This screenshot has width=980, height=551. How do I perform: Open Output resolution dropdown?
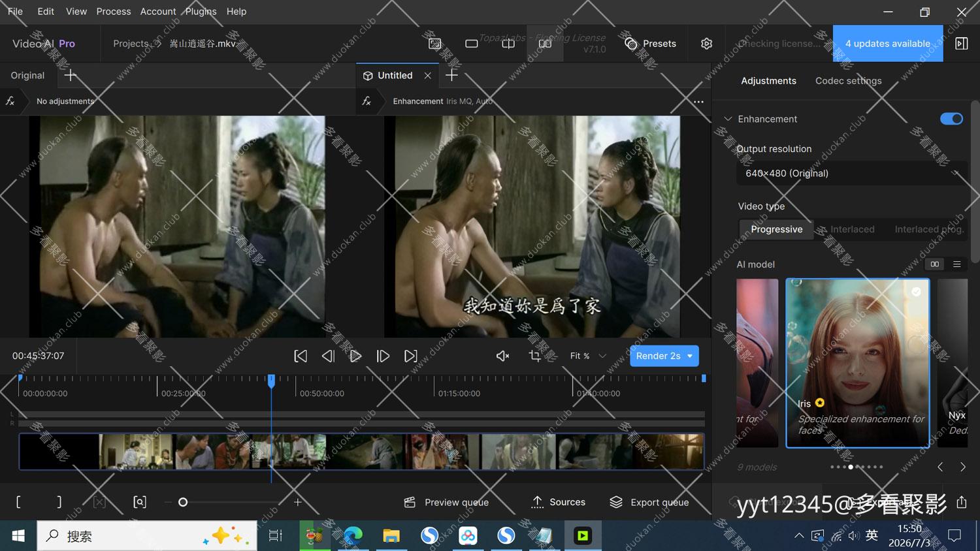coord(852,173)
